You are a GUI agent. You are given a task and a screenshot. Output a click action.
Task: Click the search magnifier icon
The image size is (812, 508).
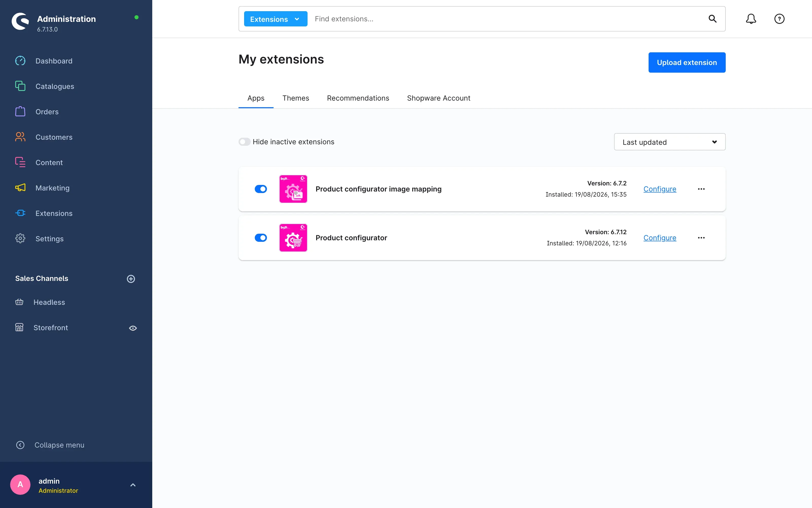click(712, 19)
